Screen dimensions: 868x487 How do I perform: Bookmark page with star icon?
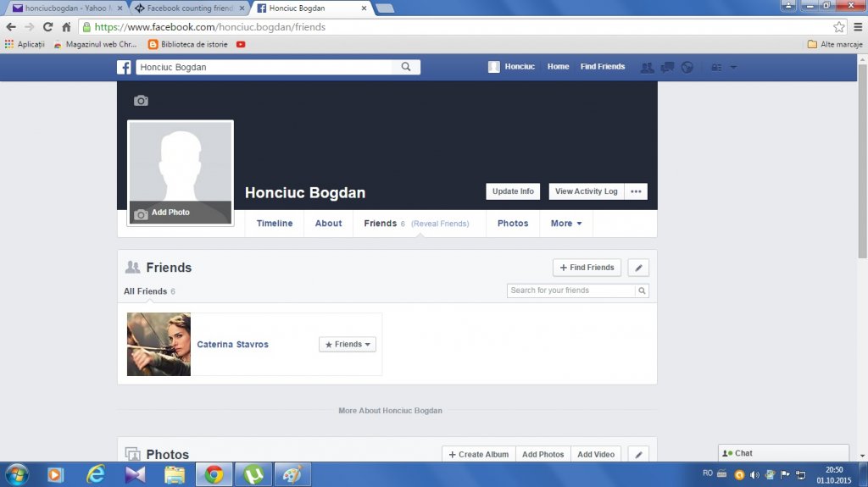tap(838, 26)
